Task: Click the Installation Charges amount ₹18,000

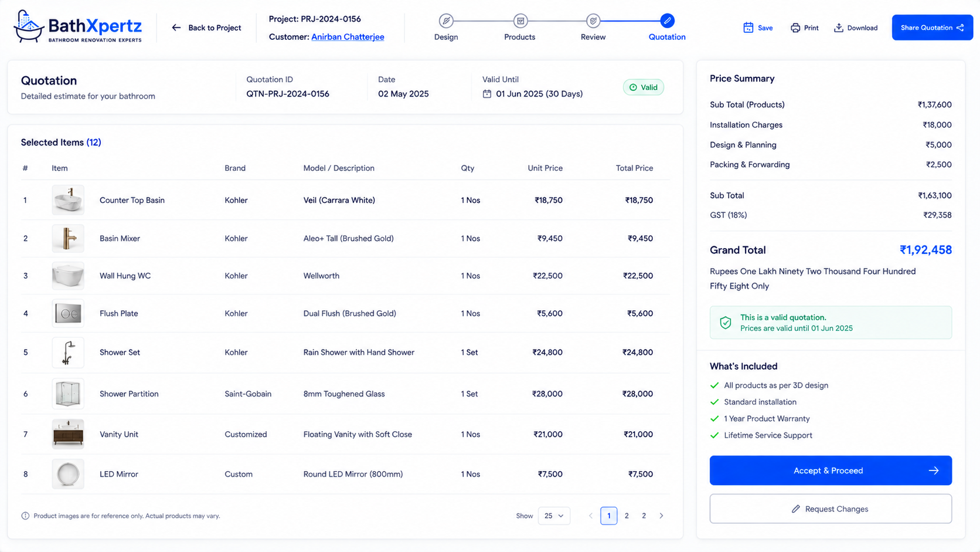Action: (x=937, y=125)
